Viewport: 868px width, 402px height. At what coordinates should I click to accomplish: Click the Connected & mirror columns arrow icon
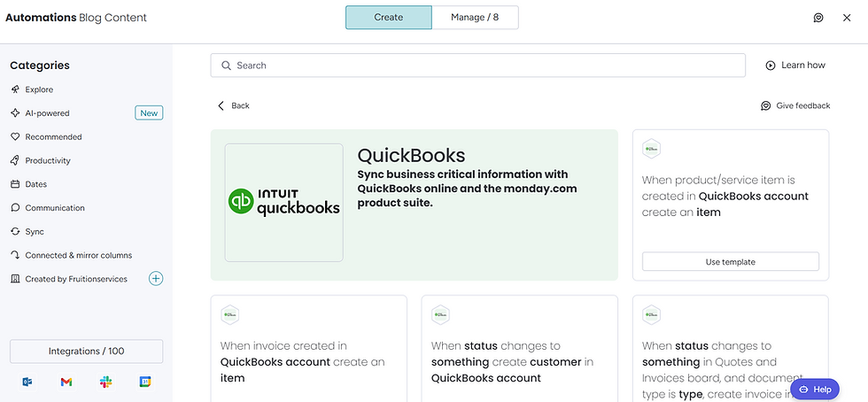15,255
